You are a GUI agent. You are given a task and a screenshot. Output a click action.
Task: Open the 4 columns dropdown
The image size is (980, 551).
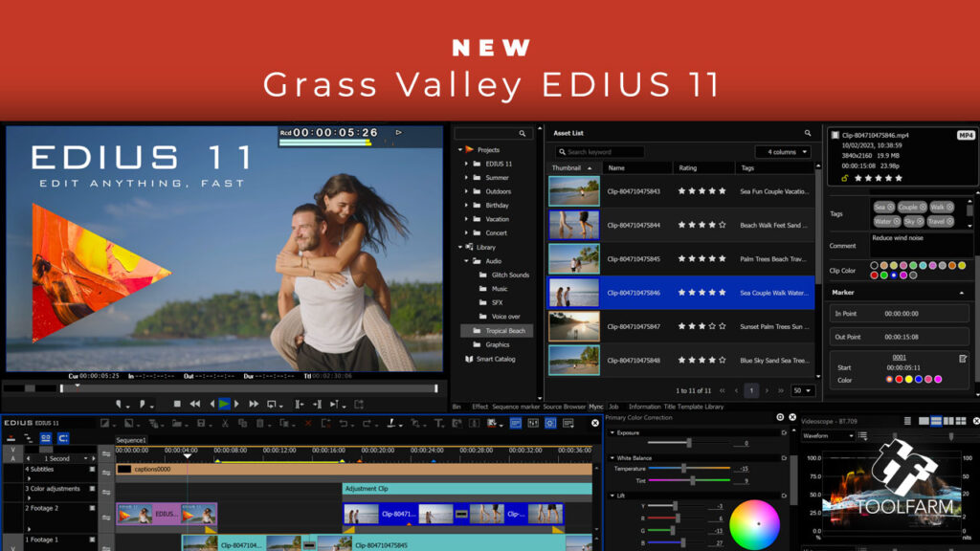pos(783,152)
